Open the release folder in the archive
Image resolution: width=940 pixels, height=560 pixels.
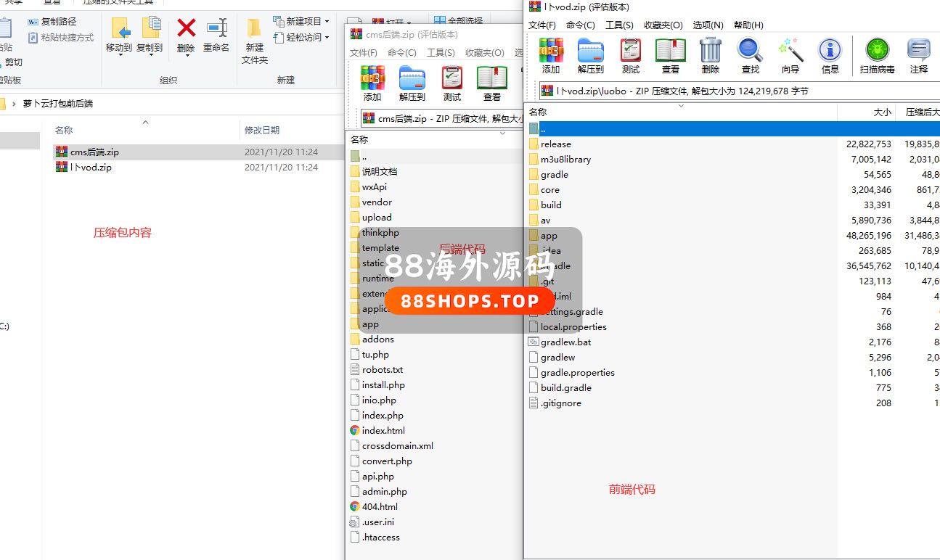[x=555, y=144]
